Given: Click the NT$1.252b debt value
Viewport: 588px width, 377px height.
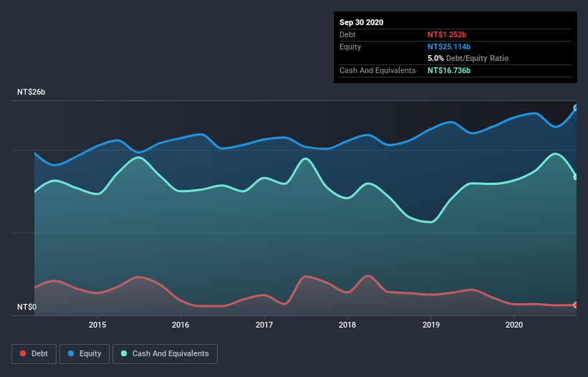Looking at the screenshot, I should tap(447, 34).
